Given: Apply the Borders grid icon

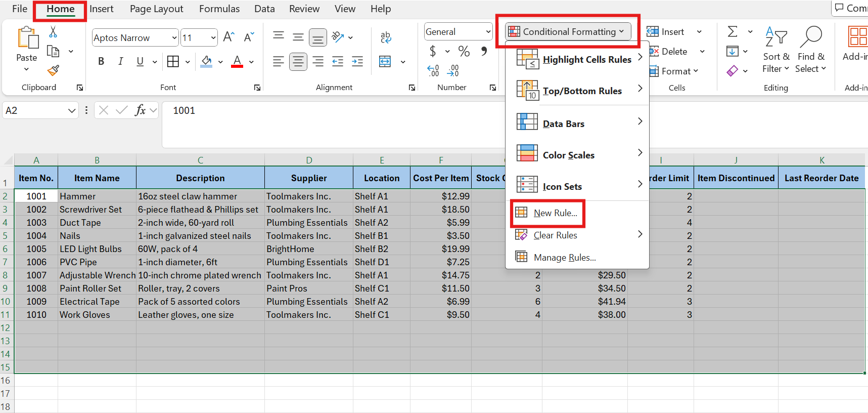Looking at the screenshot, I should click(173, 61).
